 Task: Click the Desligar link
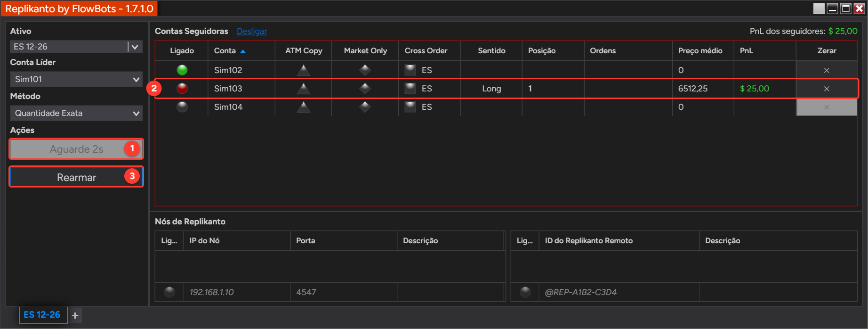tap(252, 31)
